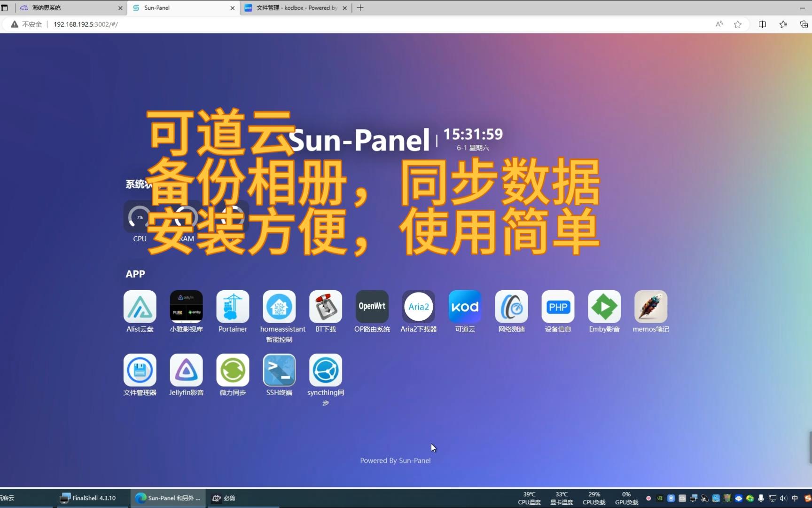Switch to the 海纳思系统 tab
This screenshot has height=508, width=812.
70,8
